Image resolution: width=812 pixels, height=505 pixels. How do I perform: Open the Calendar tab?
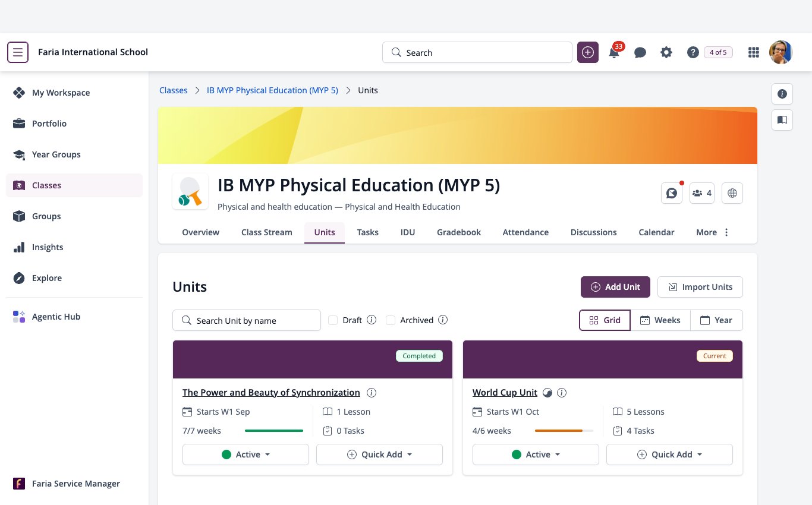pyautogui.click(x=656, y=232)
